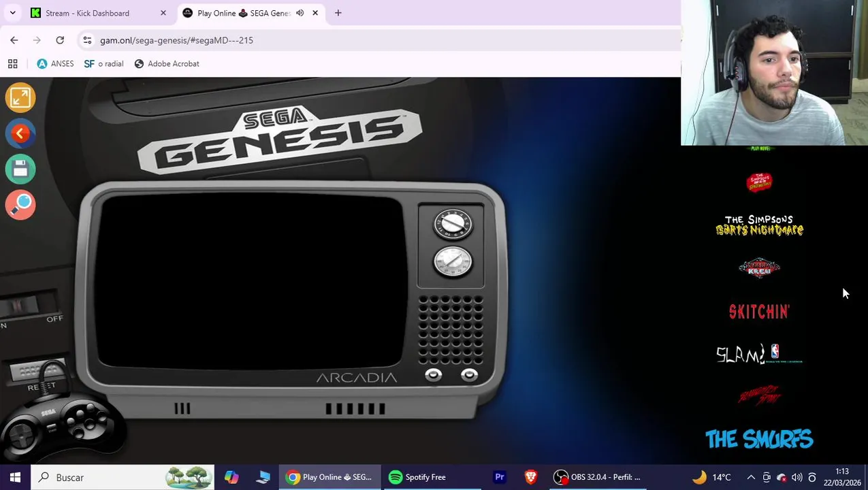Click the black TV screen area
Viewport: 868px width, 490px height.
coord(252,282)
